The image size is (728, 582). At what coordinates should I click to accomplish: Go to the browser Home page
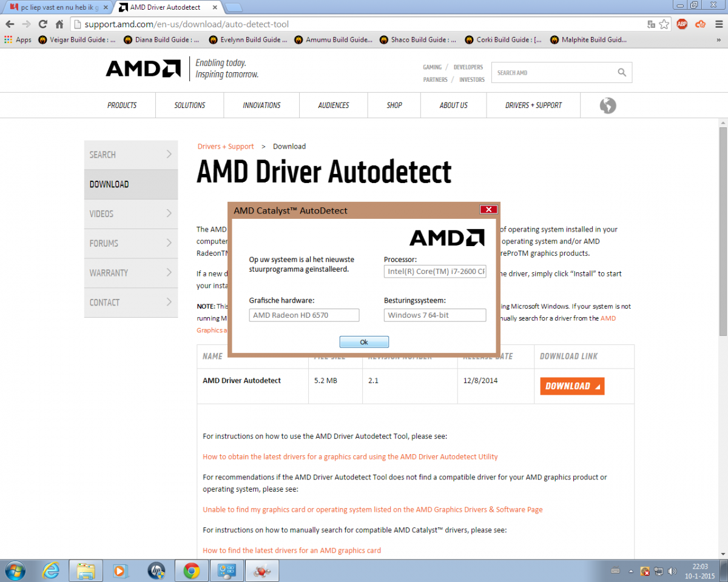(59, 24)
